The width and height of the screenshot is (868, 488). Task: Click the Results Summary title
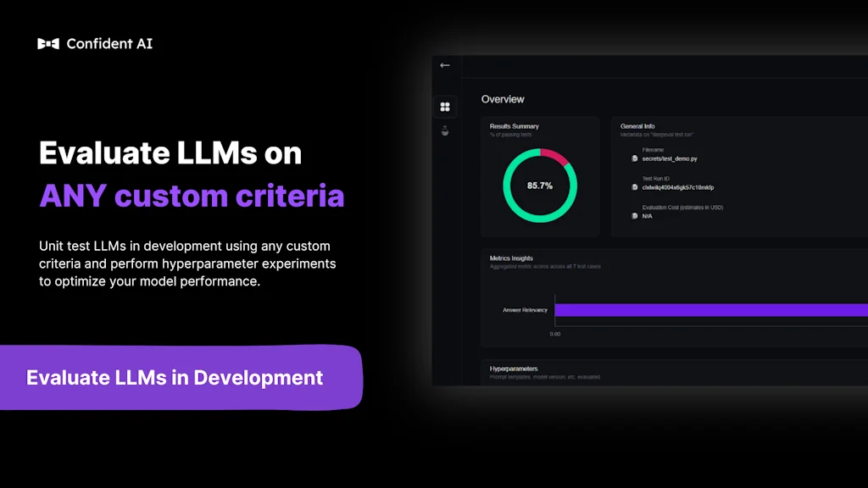click(515, 126)
